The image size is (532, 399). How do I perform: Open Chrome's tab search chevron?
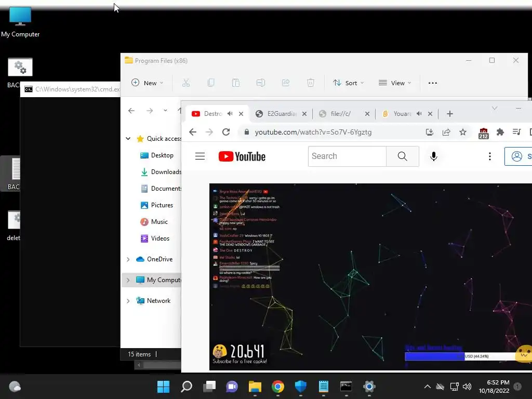pos(495,108)
